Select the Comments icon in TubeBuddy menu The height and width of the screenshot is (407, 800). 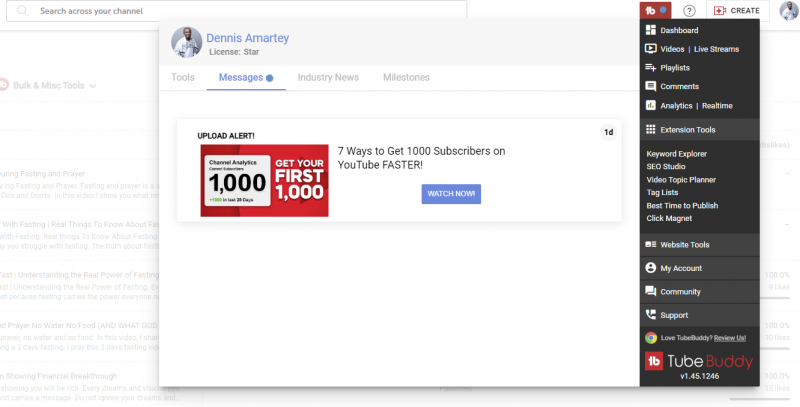650,87
